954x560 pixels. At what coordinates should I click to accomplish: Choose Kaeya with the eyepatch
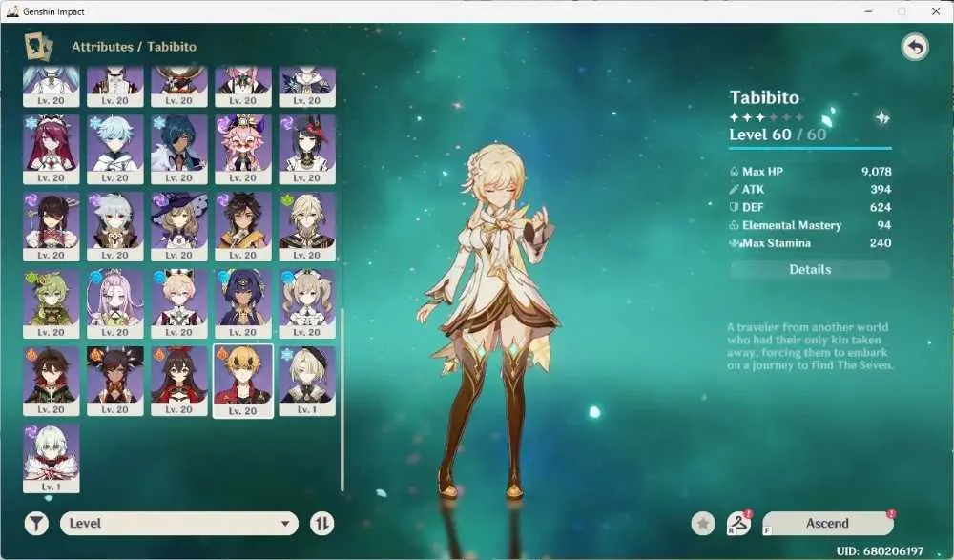coord(179,149)
